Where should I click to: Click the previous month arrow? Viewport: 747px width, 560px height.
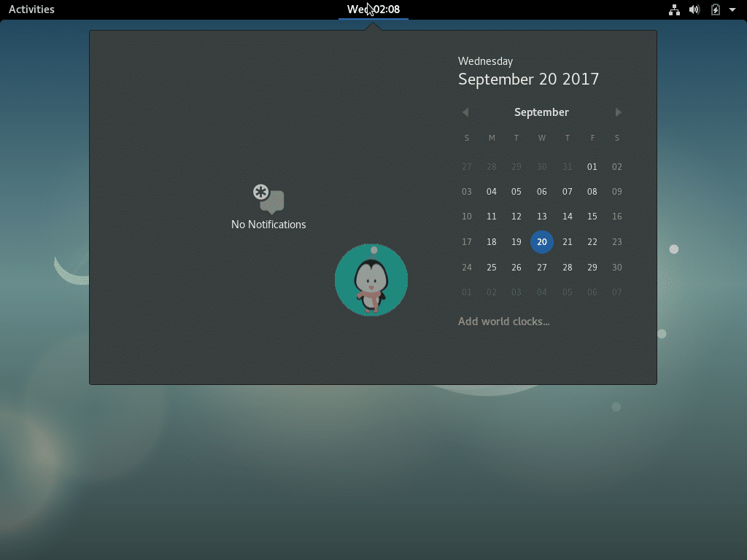tap(465, 112)
